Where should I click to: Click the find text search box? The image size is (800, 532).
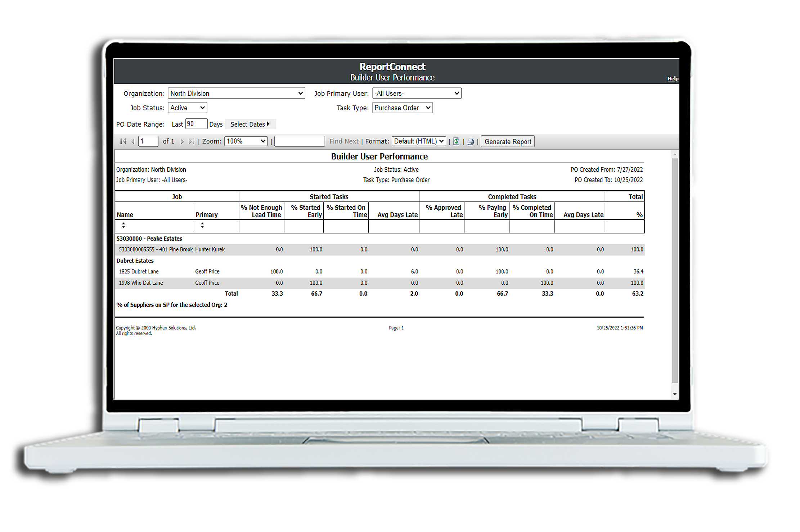click(x=300, y=141)
